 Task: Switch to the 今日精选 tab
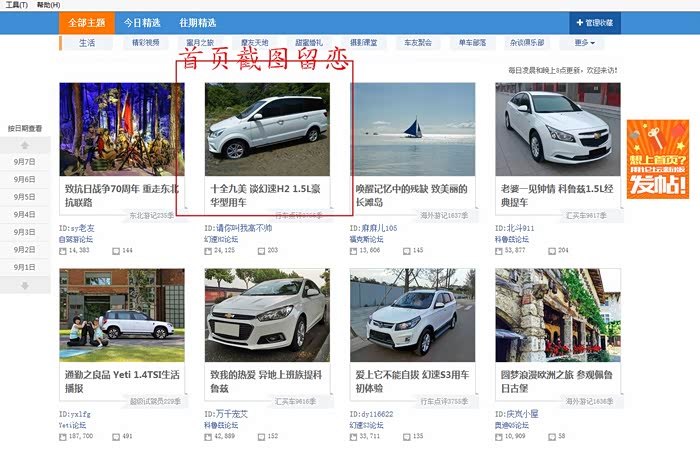(141, 22)
